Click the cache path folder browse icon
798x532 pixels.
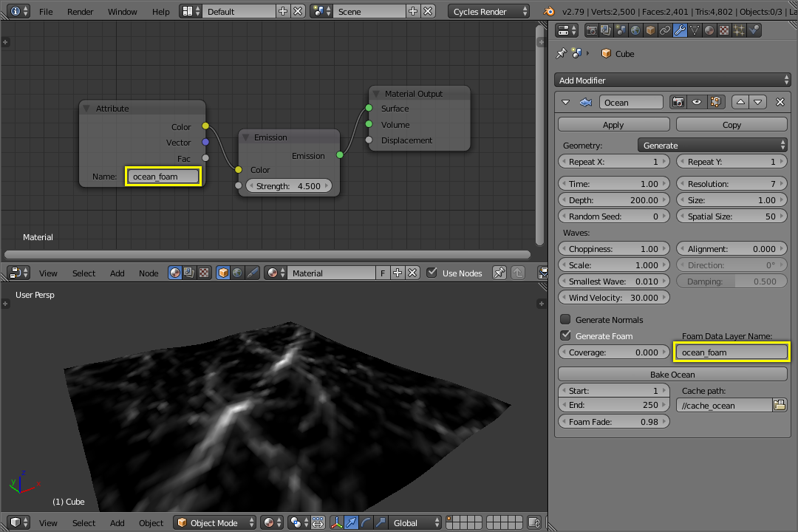(780, 405)
